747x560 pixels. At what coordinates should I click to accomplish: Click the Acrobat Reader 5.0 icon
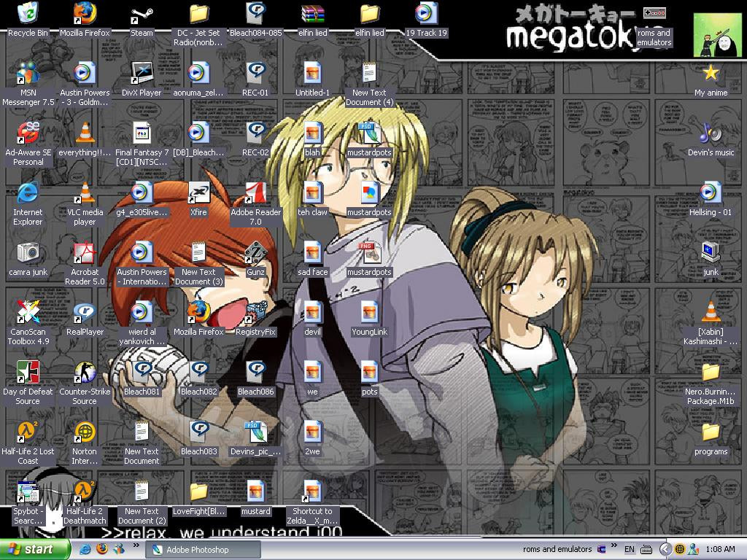tap(85, 253)
